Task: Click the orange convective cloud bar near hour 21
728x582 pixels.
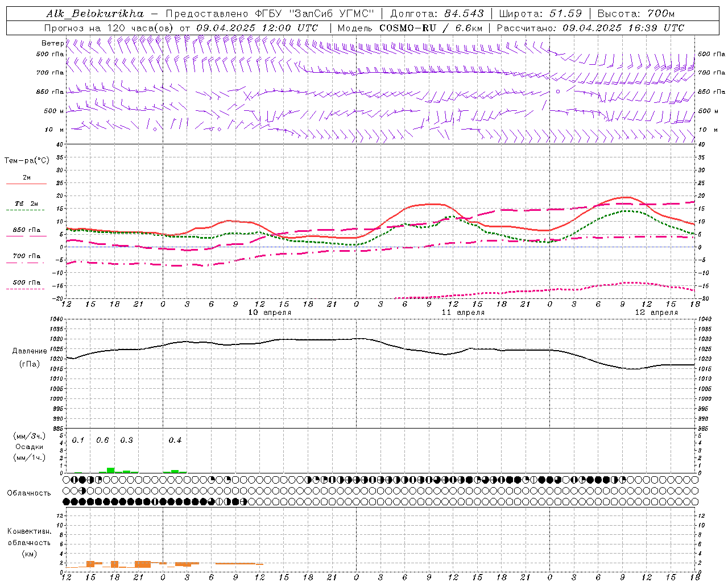Action: pos(143,564)
